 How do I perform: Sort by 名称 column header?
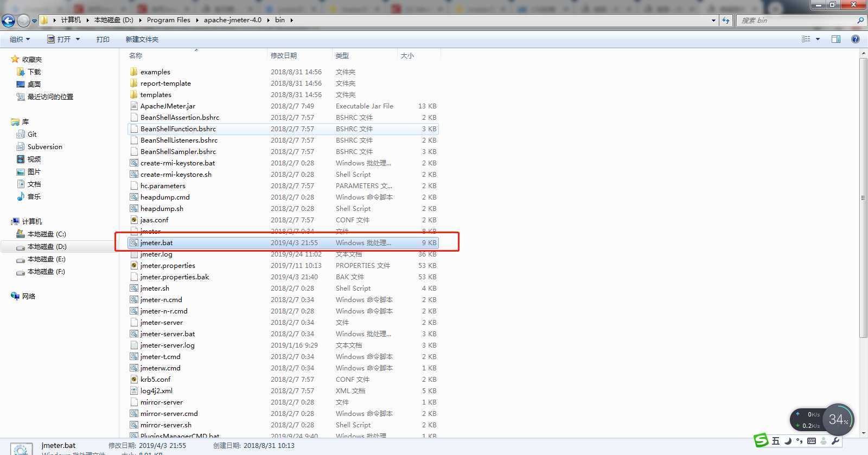point(136,55)
